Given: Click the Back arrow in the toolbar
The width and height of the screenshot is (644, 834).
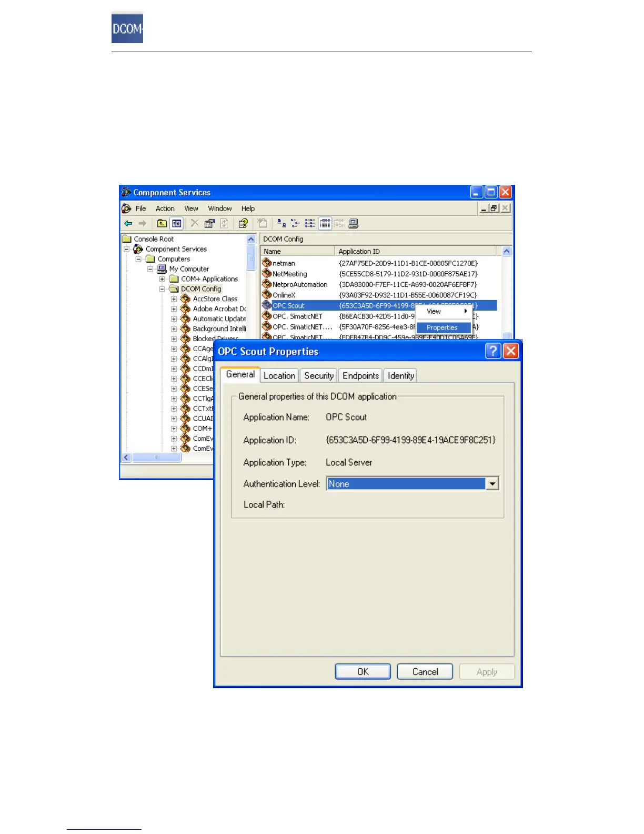Looking at the screenshot, I should (x=128, y=223).
